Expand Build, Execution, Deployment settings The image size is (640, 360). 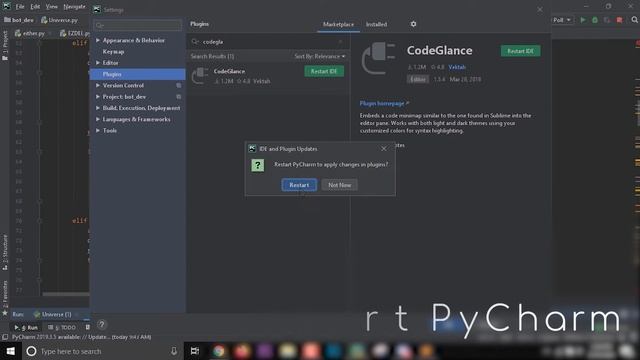[98, 108]
